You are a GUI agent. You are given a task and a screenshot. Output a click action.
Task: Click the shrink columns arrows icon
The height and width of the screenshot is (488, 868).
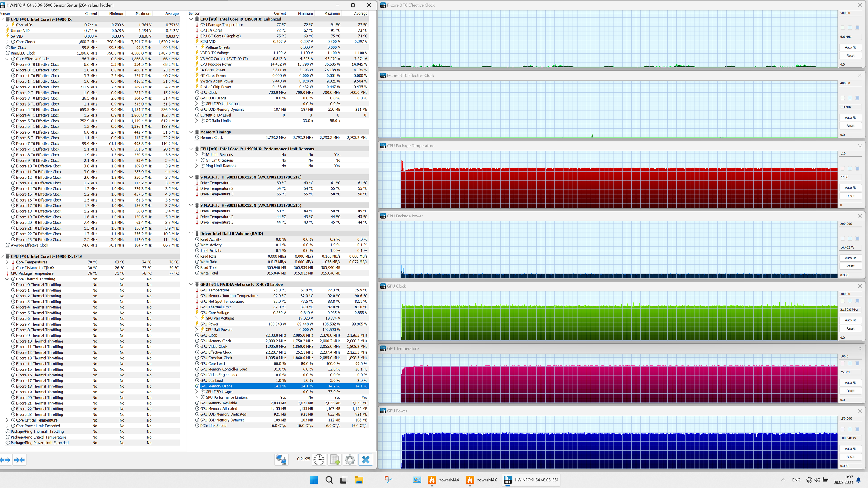pyautogui.click(x=20, y=460)
